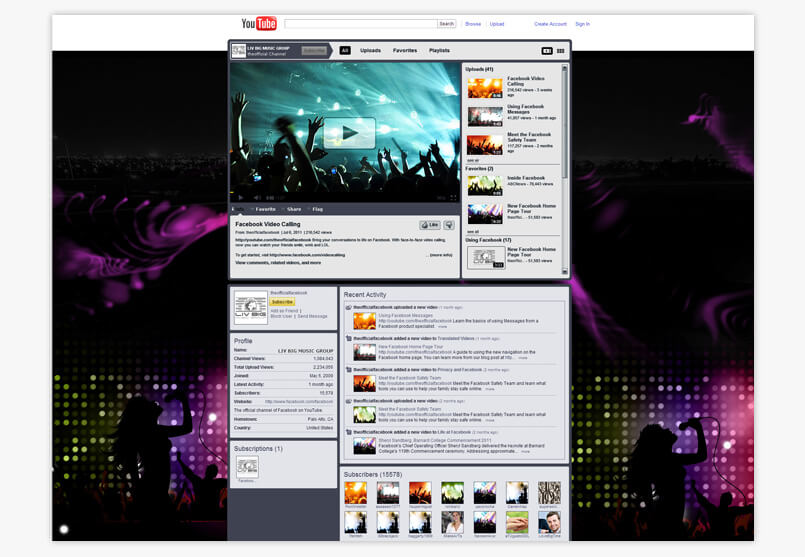This screenshot has width=805, height=557.
Task: Switch to grid view icon
Action: tap(561, 51)
